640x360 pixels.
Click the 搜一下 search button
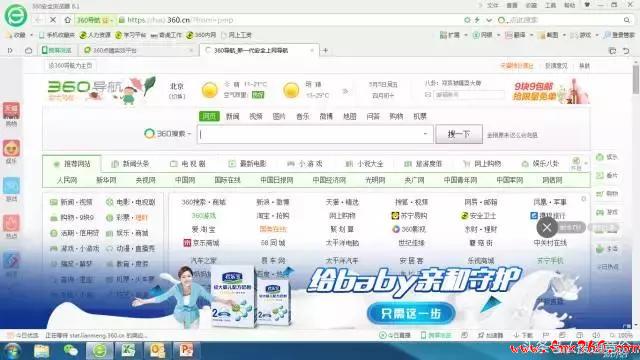[x=459, y=134]
